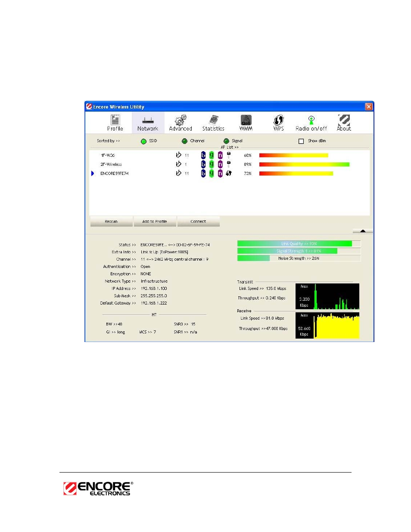The image size is (411, 532).
Task: Click 802.11b icon for 2F-Wireless
Action: pos(203,164)
